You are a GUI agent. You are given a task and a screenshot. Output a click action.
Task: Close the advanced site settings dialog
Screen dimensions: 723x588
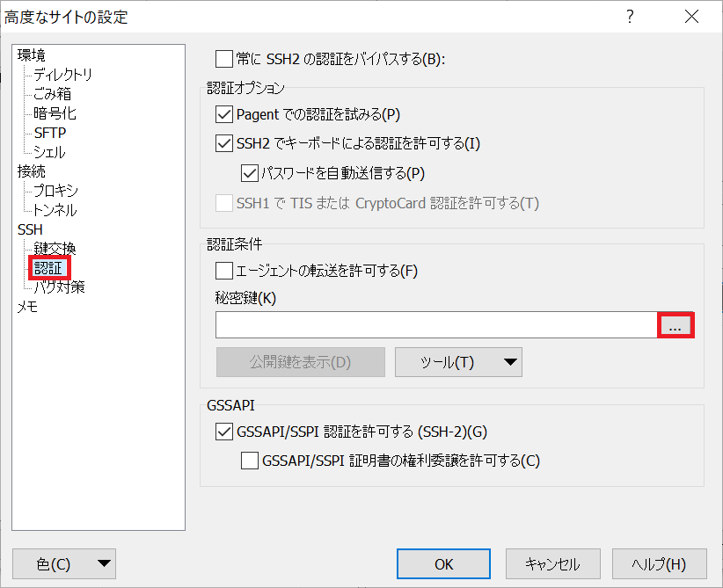coord(692,17)
